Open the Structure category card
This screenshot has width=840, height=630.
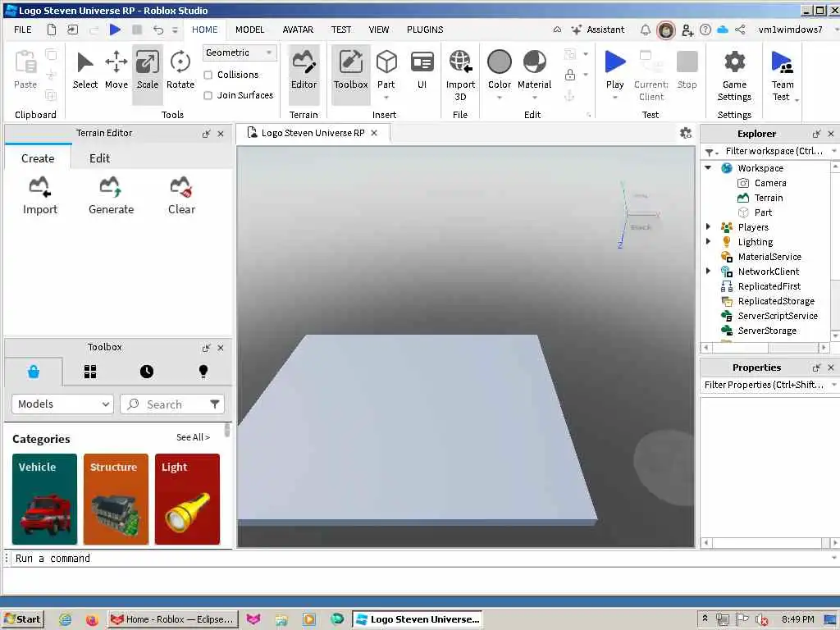point(116,500)
